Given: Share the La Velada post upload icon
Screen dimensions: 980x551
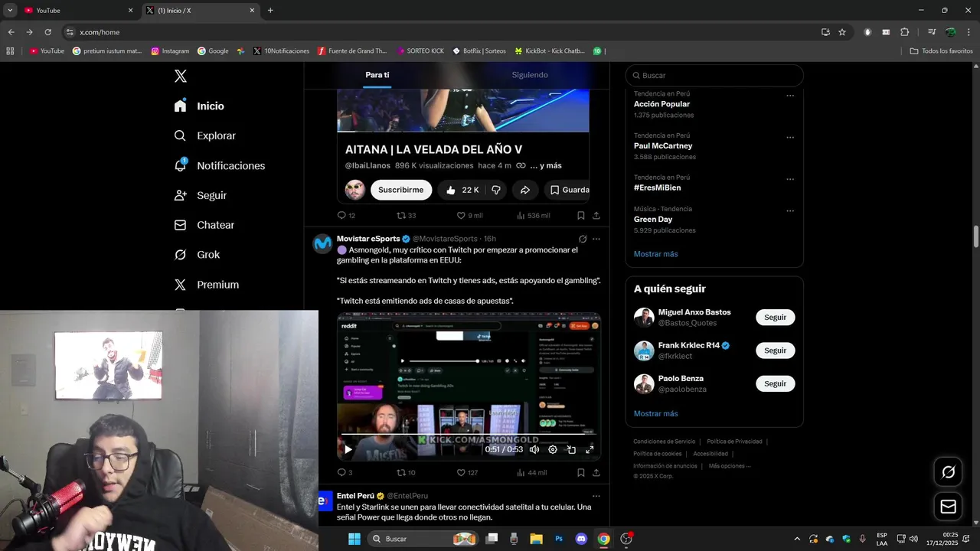Looking at the screenshot, I should tap(596, 216).
